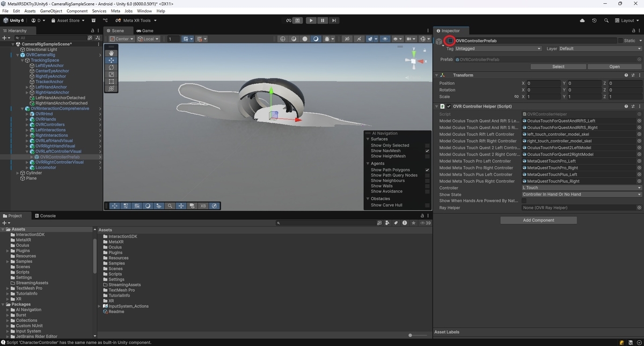Click the Step frame button
Image resolution: width=644 pixels, height=346 pixels.
pos(334,20)
